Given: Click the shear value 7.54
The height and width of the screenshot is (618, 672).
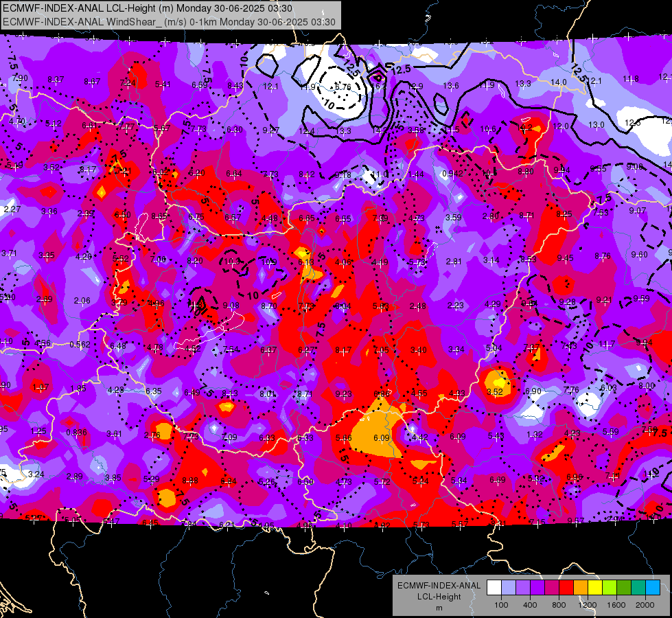Looking at the screenshot, I should [x=231, y=350].
